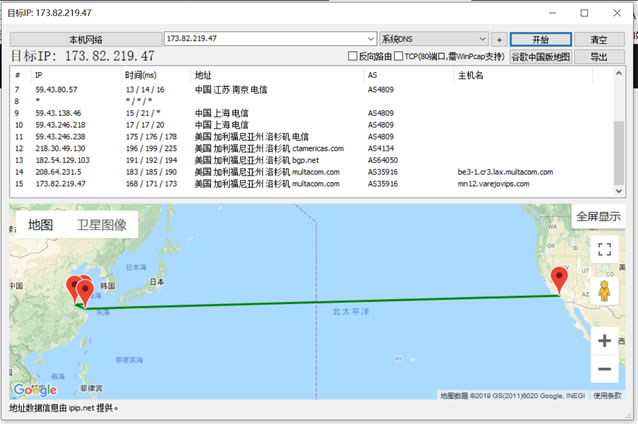The height and width of the screenshot is (424, 638).
Task: Switch to 地图 map view tab
Action: click(x=41, y=225)
